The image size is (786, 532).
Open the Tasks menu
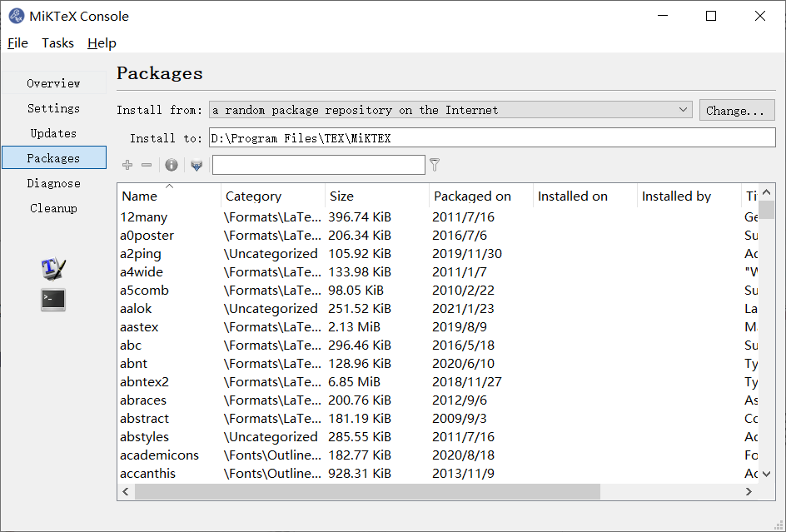click(57, 43)
